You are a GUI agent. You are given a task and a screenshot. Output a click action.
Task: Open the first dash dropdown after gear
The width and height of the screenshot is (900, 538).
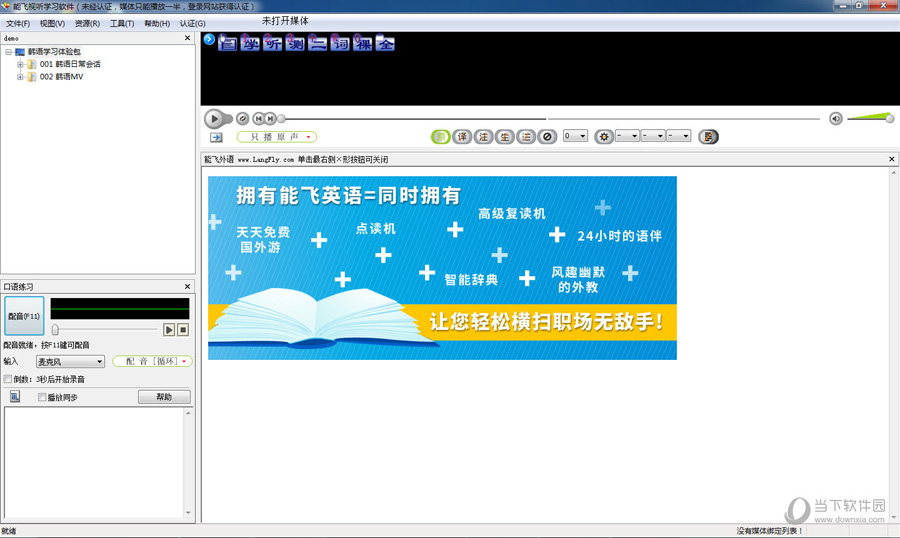pos(627,136)
